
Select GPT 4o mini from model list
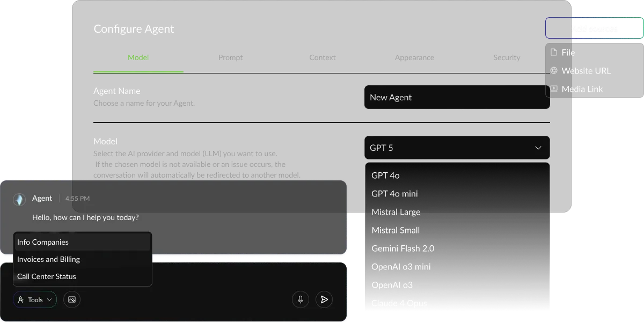click(394, 194)
